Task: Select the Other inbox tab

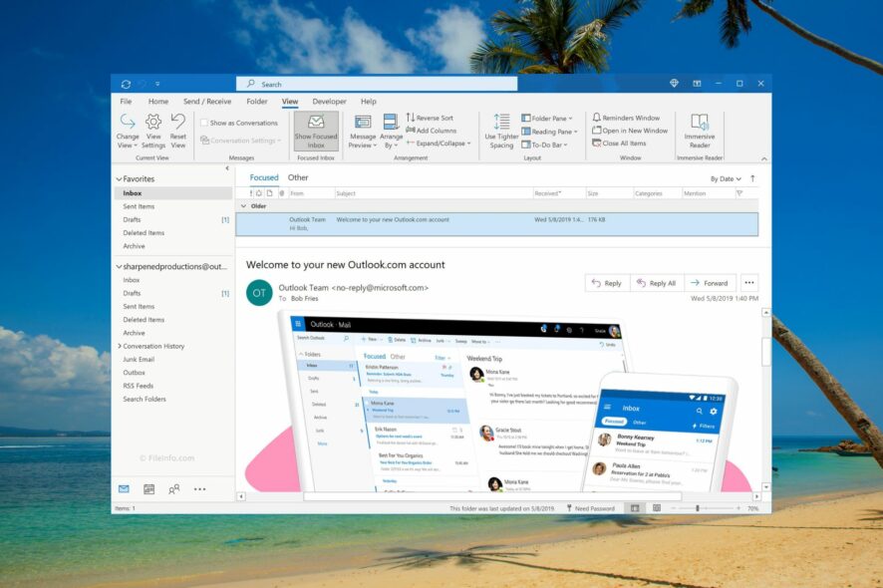Action: (298, 177)
